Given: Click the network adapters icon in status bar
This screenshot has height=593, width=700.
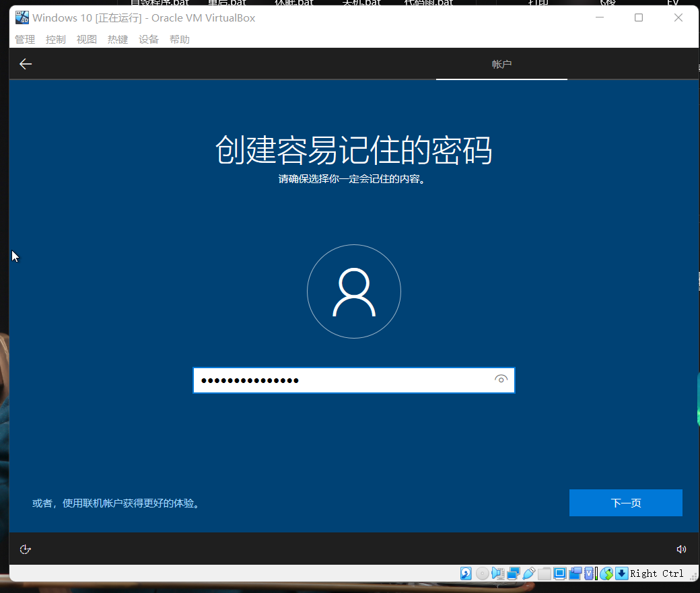Looking at the screenshot, I should tap(513, 573).
